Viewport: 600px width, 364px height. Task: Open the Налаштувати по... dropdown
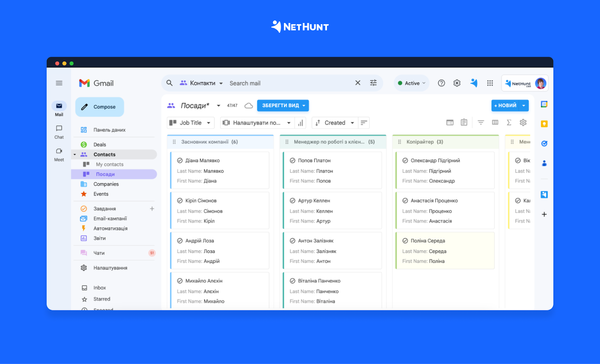[257, 123]
